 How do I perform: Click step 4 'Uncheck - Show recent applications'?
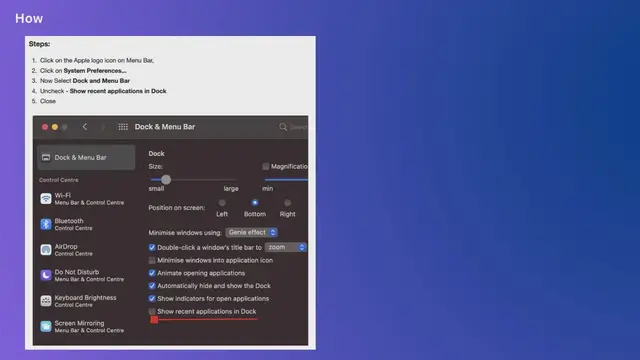(x=103, y=91)
